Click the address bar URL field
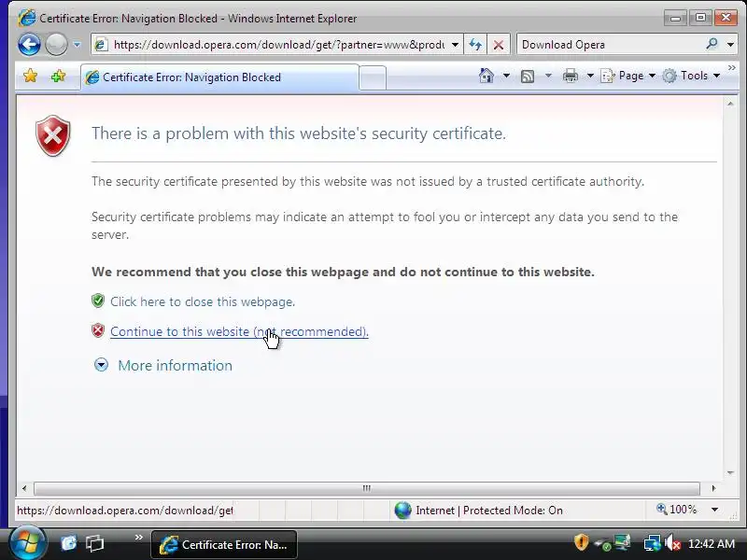The height and width of the screenshot is (560, 747). click(278, 45)
